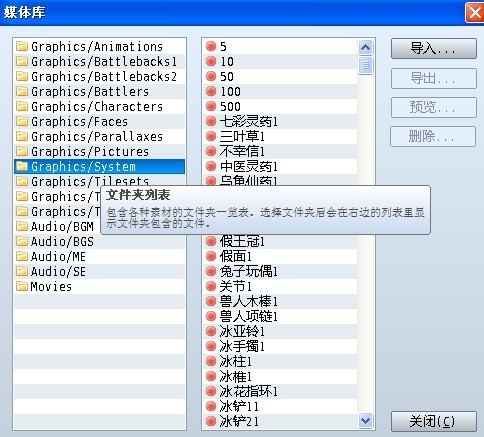Click the folder icon next to Graphics/Battlebacks1
The image size is (484, 437).
pos(22,61)
